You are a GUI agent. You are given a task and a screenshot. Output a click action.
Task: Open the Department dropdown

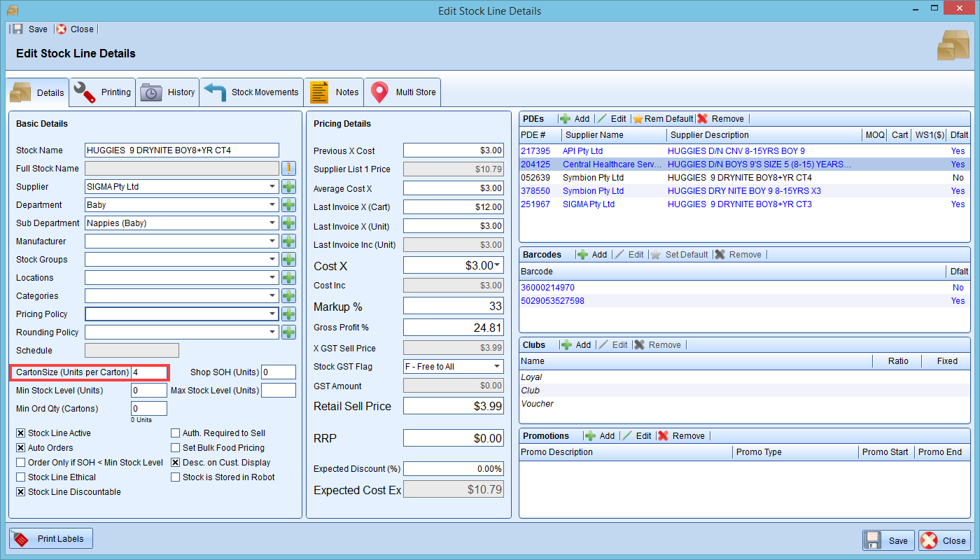coord(272,205)
